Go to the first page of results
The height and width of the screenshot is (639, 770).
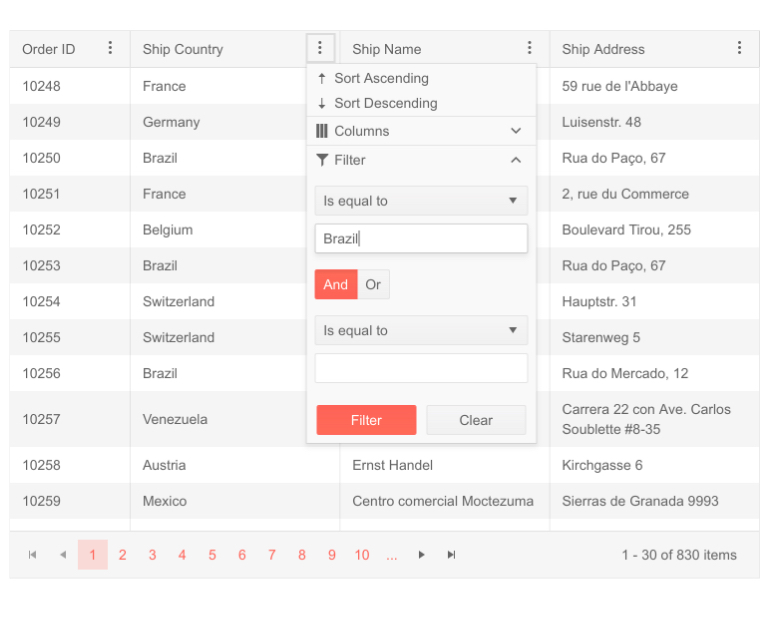pyautogui.click(x=33, y=555)
